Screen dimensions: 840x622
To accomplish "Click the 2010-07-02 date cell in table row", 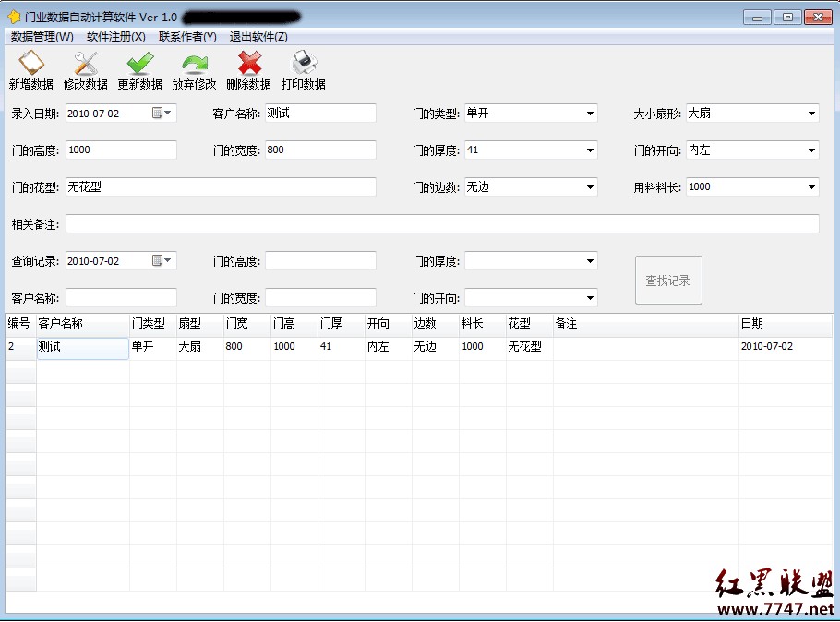I will click(786, 348).
